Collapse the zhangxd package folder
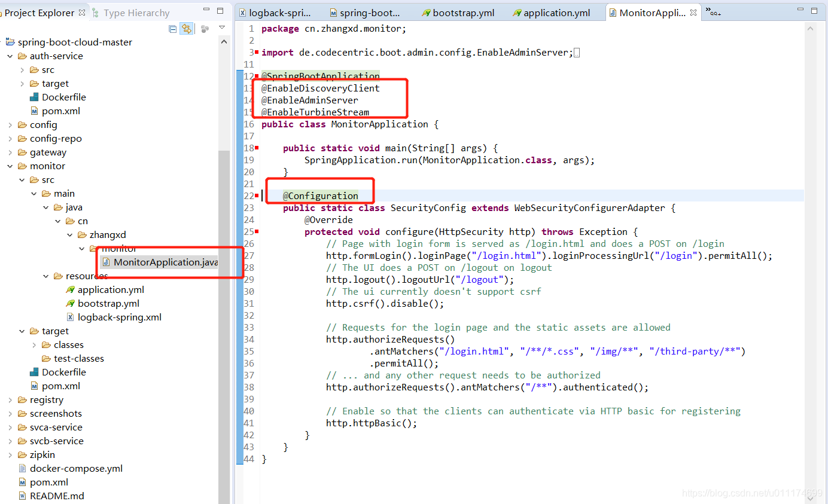 [70, 234]
